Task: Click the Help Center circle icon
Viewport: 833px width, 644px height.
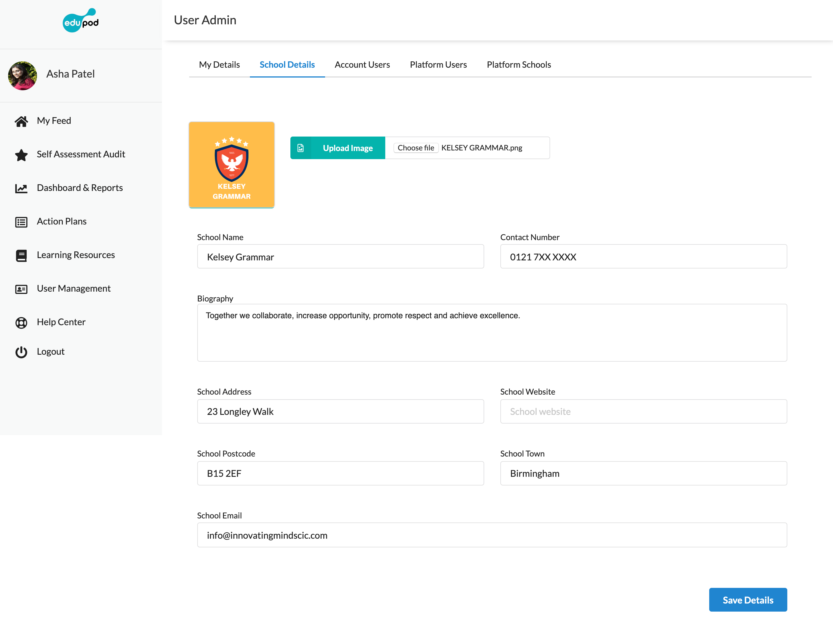Action: click(x=22, y=322)
